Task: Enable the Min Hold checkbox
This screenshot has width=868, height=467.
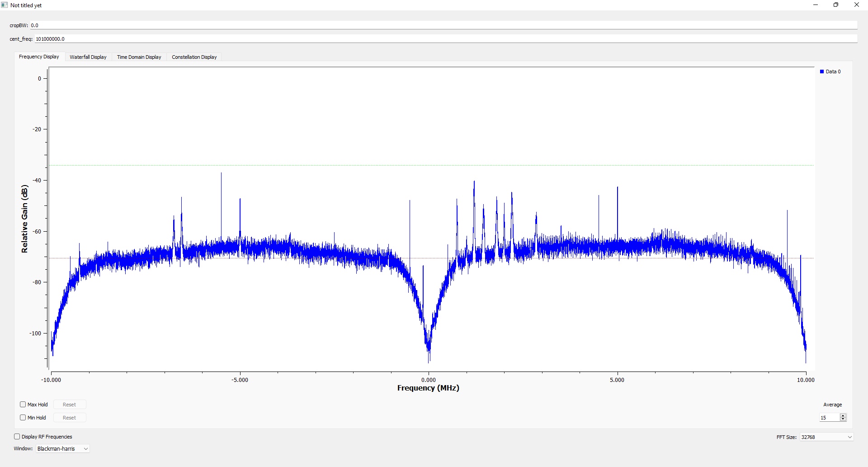Action: coord(23,418)
